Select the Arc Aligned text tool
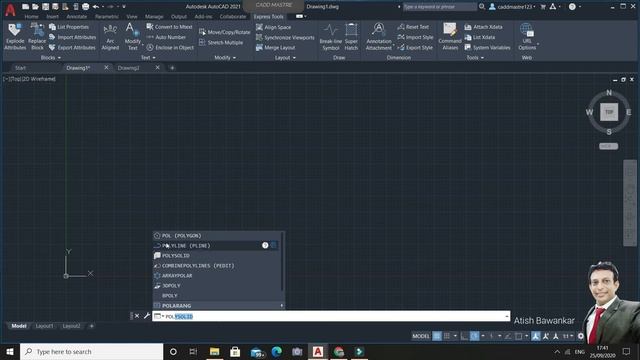640x360 pixels. pyautogui.click(x=110, y=36)
